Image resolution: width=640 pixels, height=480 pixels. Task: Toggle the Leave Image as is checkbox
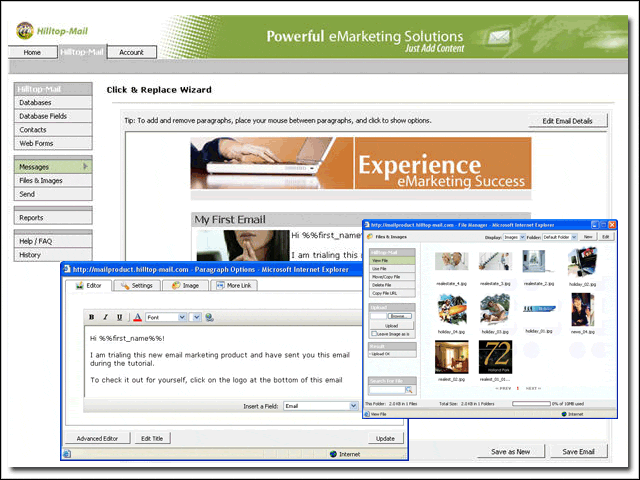click(x=374, y=334)
